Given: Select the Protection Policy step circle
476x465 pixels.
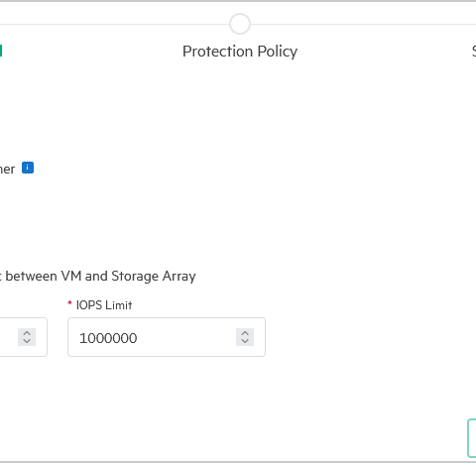Looking at the screenshot, I should point(240,24).
